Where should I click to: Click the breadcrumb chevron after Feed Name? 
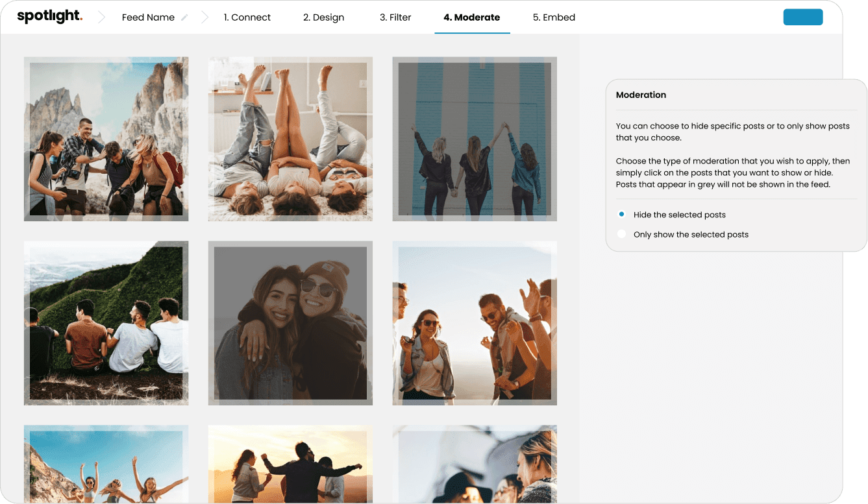205,17
